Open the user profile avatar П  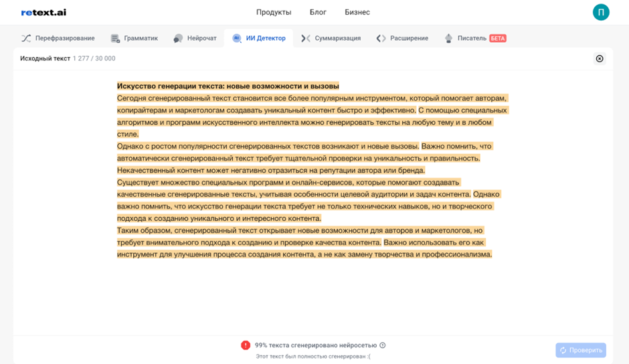(x=601, y=12)
